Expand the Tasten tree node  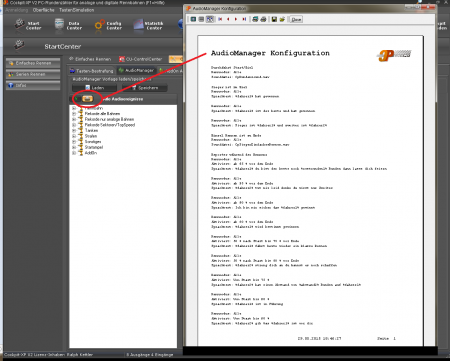tap(74, 131)
